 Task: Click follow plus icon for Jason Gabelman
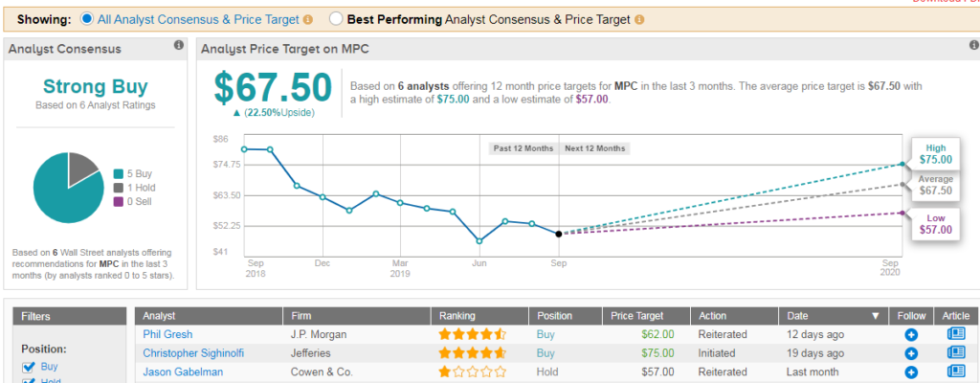click(x=911, y=372)
